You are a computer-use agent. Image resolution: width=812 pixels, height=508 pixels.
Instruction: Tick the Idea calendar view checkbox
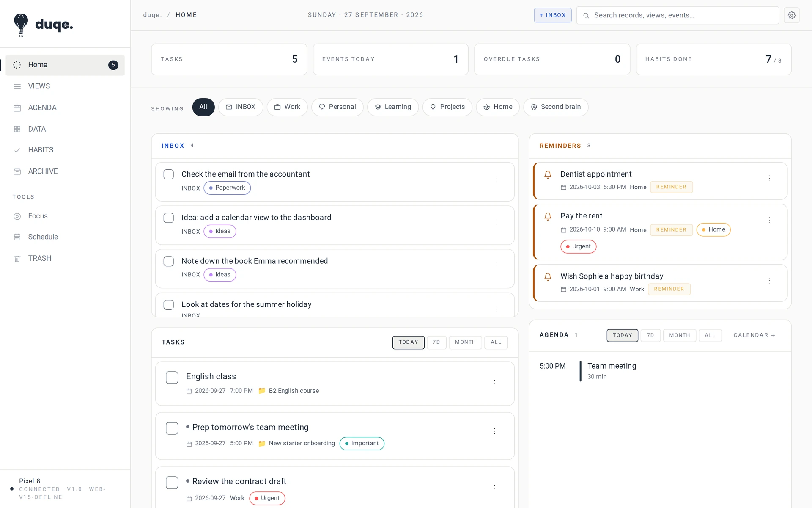tap(169, 218)
